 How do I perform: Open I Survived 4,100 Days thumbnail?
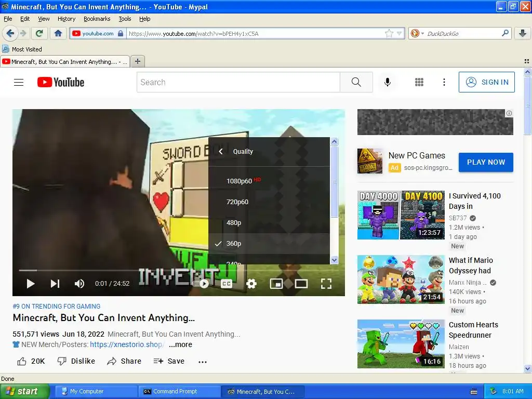[x=401, y=215]
